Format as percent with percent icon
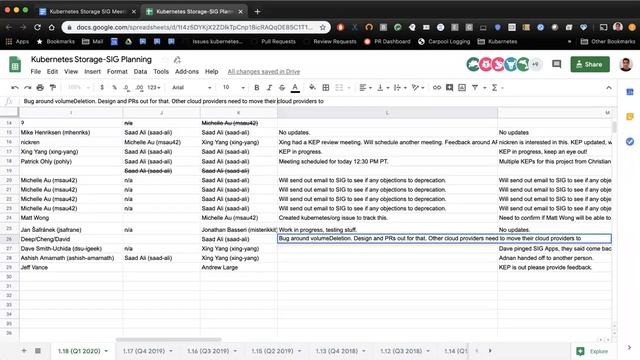 [x=114, y=87]
